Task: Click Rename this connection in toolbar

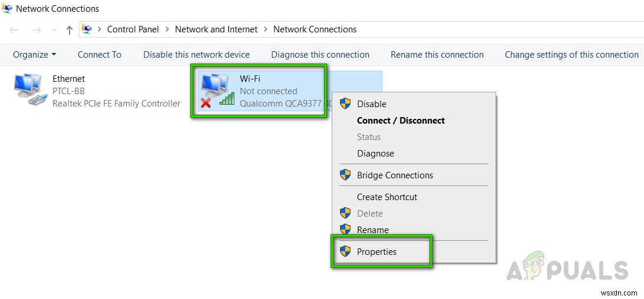Action: point(437,55)
